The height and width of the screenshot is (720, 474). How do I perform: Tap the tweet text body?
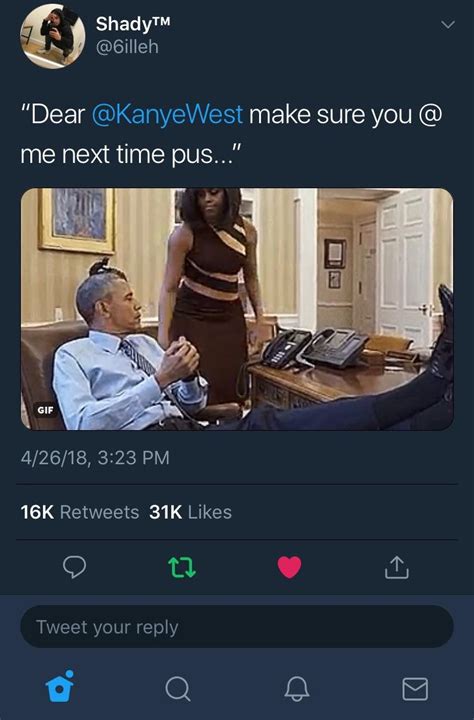tap(231, 134)
